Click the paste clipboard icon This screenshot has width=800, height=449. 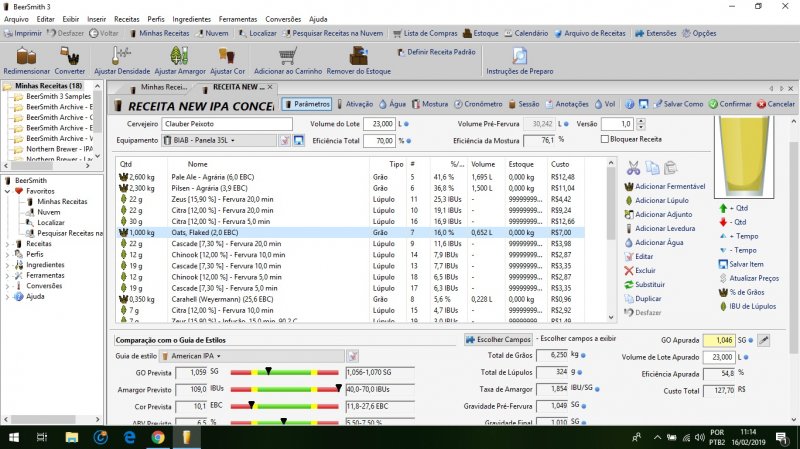coord(670,167)
